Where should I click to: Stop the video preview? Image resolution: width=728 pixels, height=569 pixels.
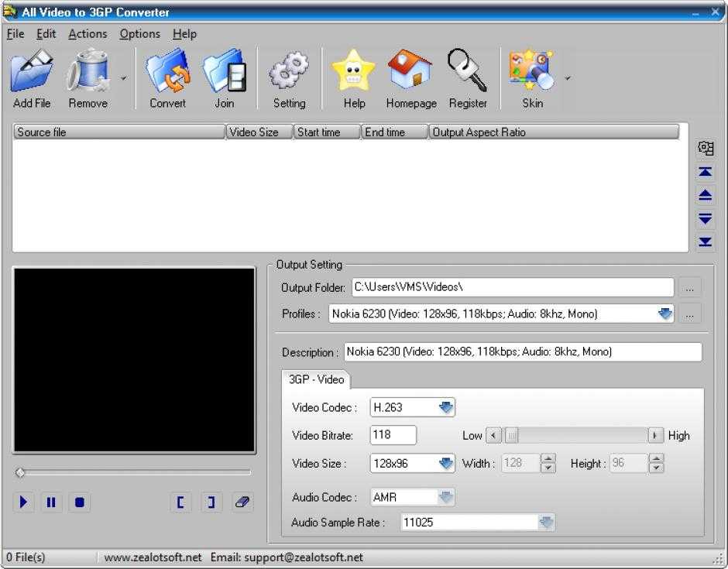(x=80, y=502)
